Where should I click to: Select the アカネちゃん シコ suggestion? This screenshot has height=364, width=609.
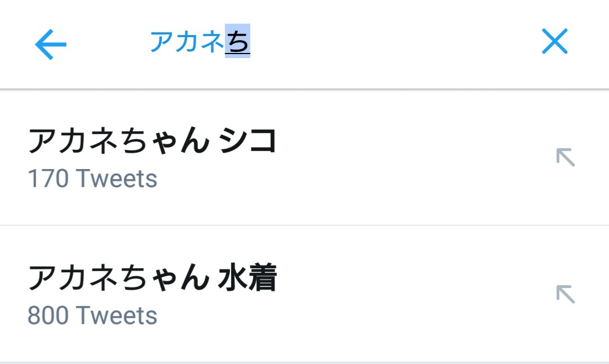coord(152,141)
